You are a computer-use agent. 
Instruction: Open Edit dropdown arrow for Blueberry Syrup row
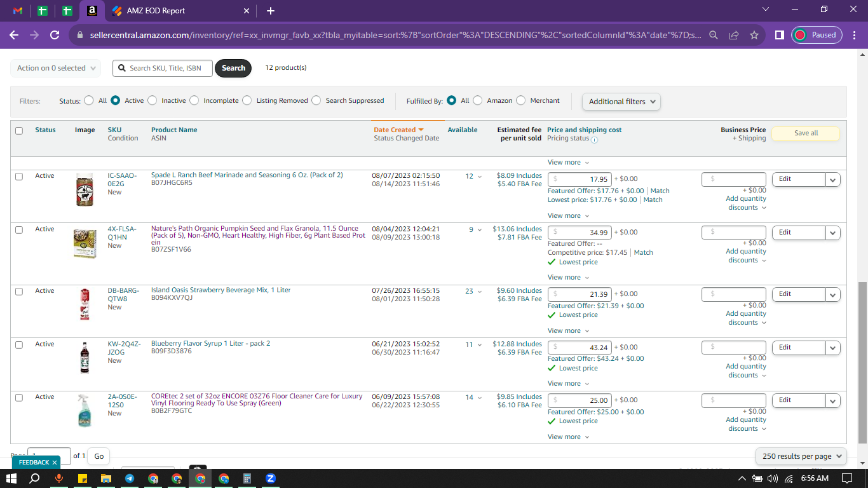click(x=833, y=348)
